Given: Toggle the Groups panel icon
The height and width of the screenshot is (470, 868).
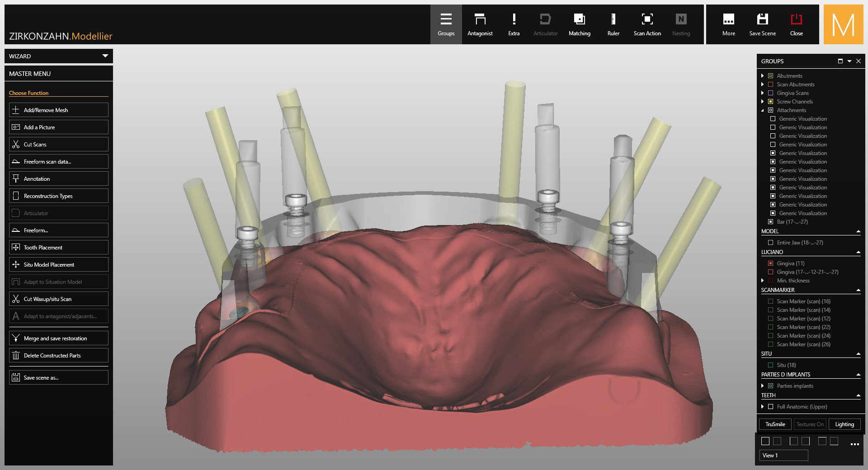Looking at the screenshot, I should pos(446,24).
